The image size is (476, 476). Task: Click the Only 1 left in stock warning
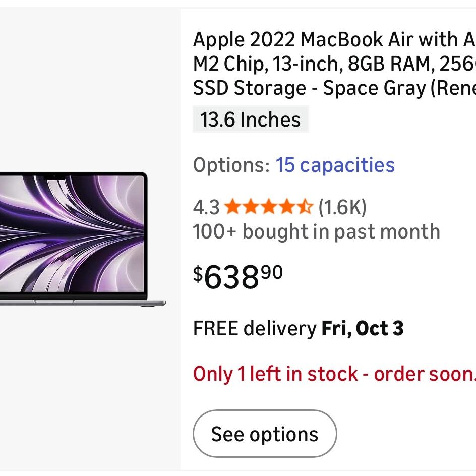coord(334,374)
